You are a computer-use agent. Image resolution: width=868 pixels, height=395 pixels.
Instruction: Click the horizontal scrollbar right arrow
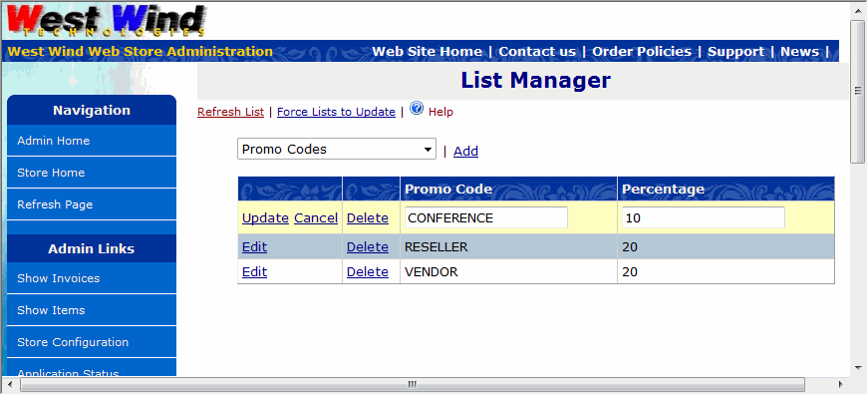tap(840, 384)
